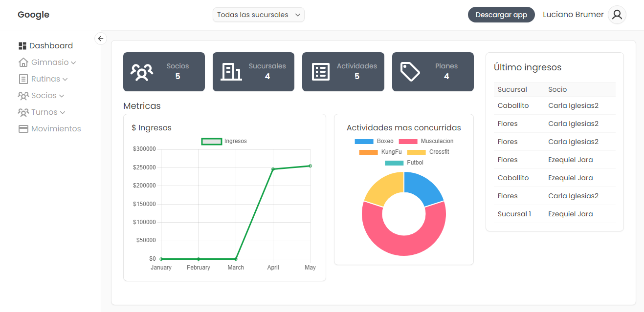This screenshot has height=312, width=644.
Task: Click the Socios members icon card
Action: pyautogui.click(x=142, y=72)
